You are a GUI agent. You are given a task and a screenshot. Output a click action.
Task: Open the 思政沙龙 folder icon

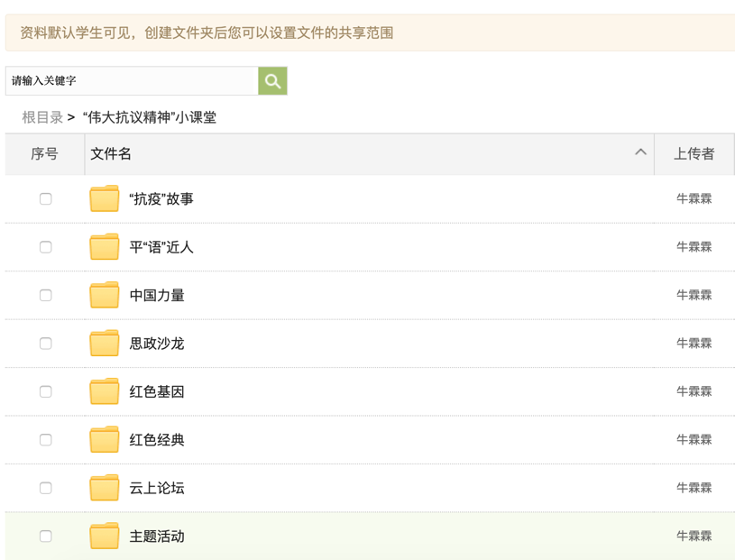pyautogui.click(x=105, y=344)
